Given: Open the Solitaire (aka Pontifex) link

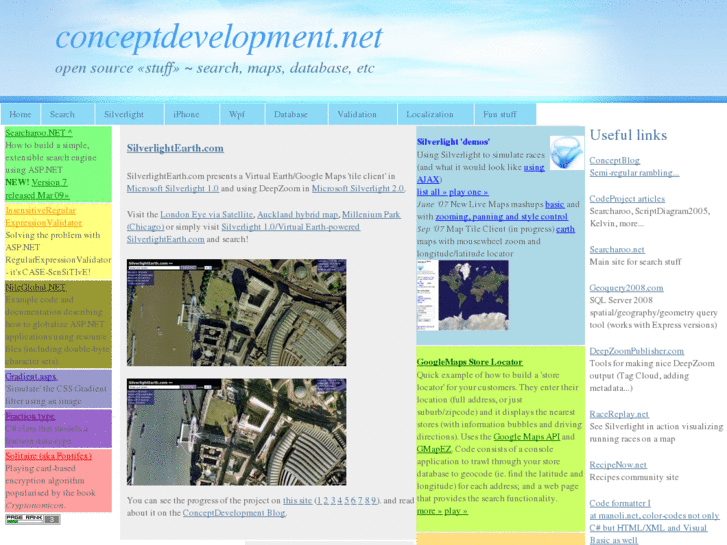Looking at the screenshot, I should point(48,456).
